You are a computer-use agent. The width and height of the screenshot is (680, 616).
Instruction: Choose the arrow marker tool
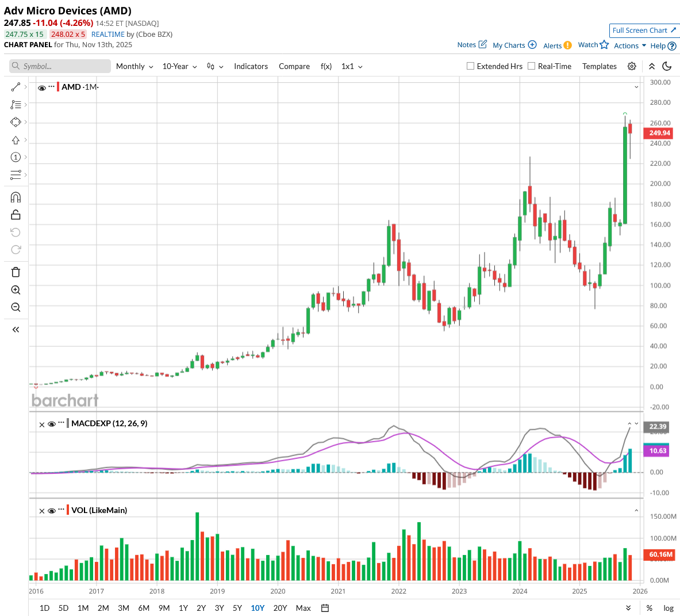(x=16, y=140)
